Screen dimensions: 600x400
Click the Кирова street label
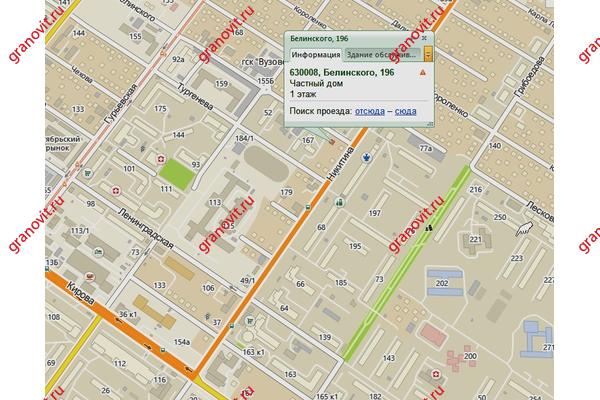click(x=80, y=293)
